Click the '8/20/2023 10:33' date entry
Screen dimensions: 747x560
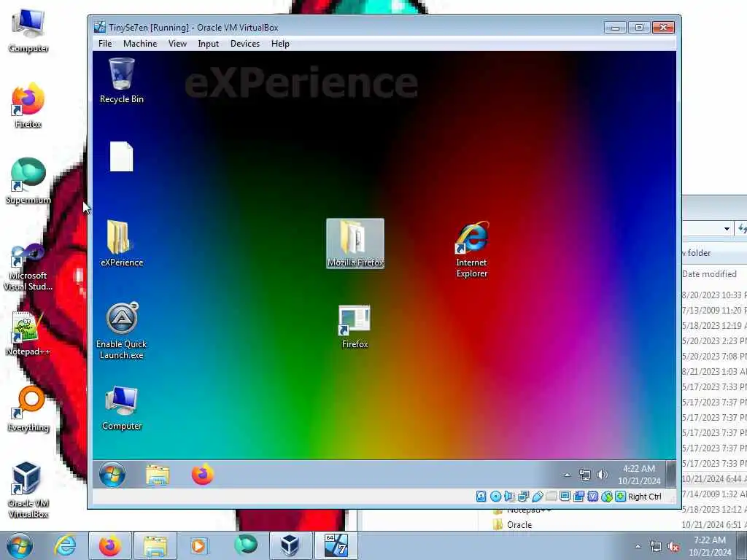pyautogui.click(x=714, y=295)
